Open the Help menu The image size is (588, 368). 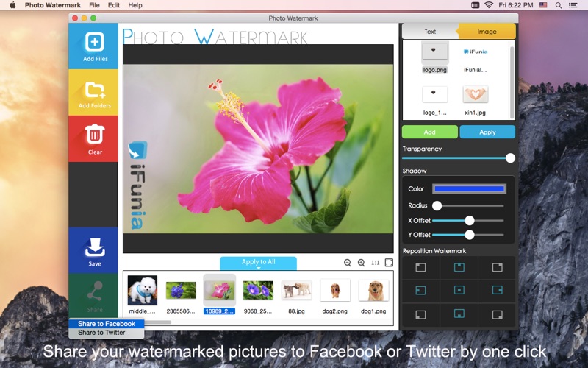pos(135,5)
